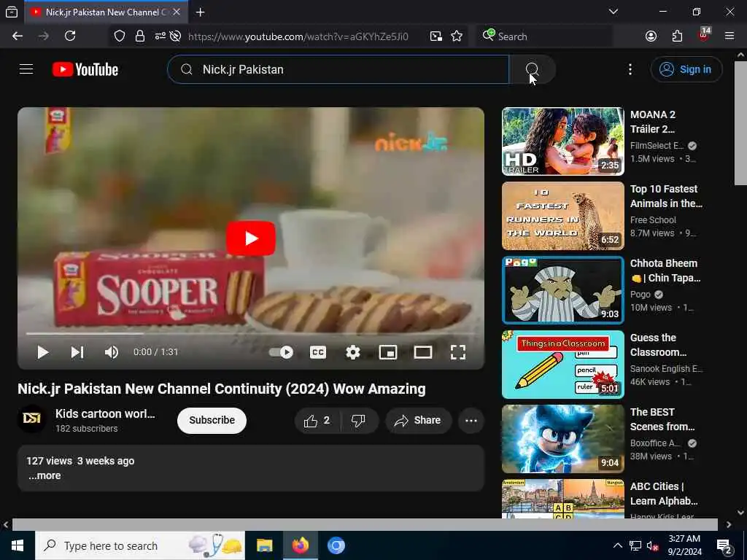Screen dimensions: 747x560
Task: Open File Explorer from the taskbar
Action: coord(264,545)
